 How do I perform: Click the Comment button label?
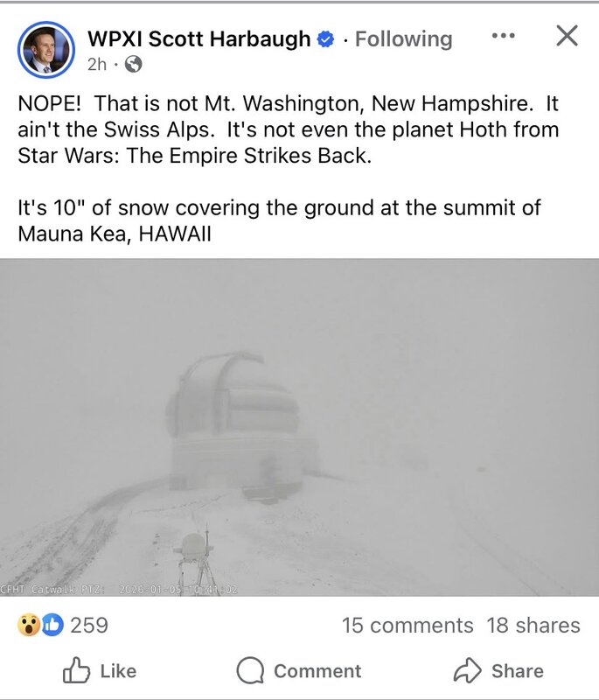point(317,671)
